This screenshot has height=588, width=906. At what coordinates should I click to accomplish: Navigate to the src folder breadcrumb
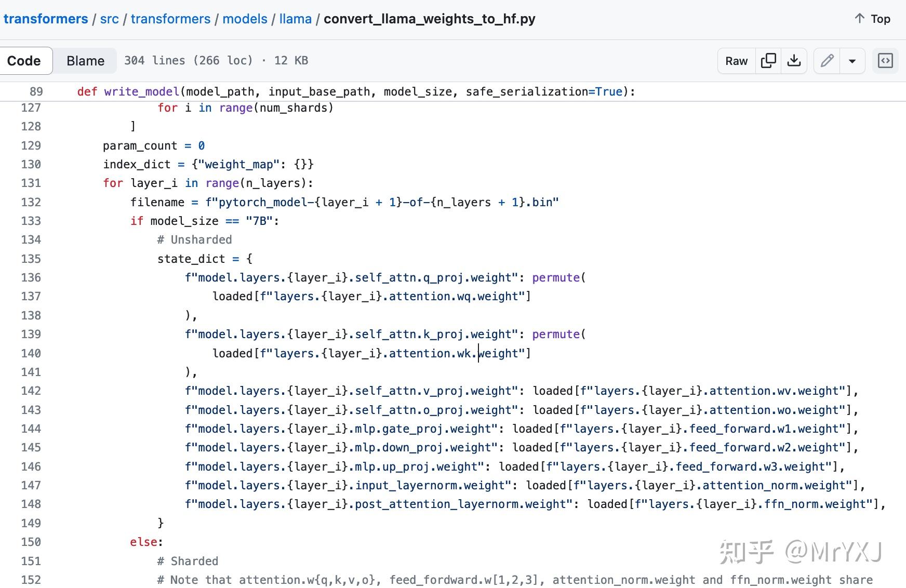[x=109, y=19]
